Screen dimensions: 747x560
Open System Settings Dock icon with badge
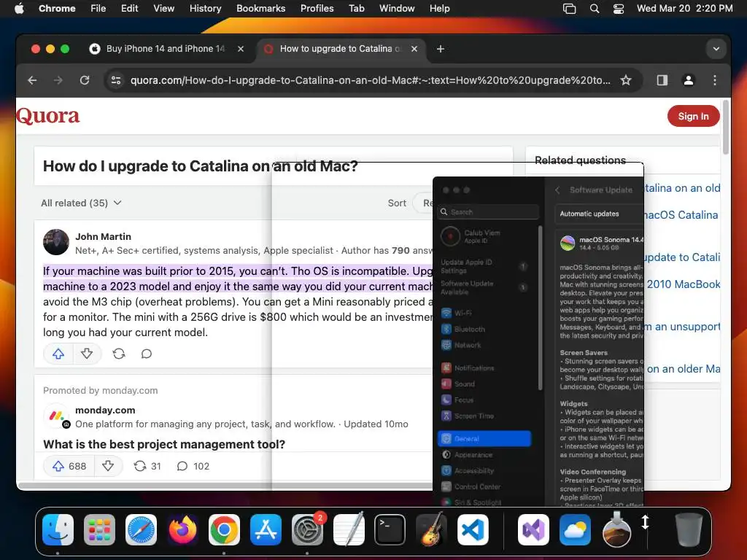pyautogui.click(x=307, y=529)
